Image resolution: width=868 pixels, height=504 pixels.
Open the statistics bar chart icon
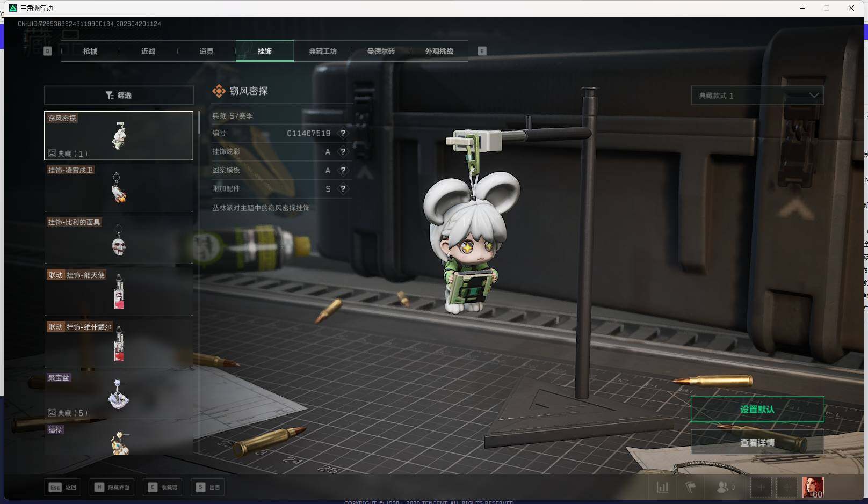point(663,487)
